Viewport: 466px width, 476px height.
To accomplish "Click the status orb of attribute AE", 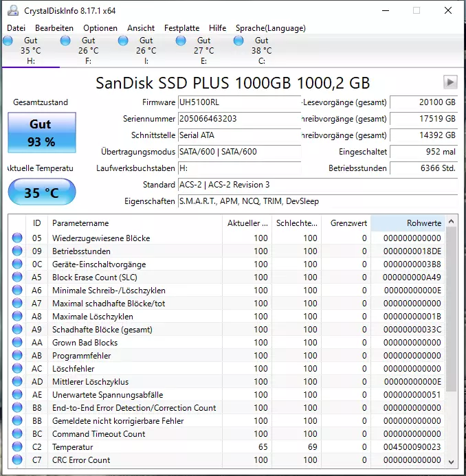I will pyautogui.click(x=17, y=395).
